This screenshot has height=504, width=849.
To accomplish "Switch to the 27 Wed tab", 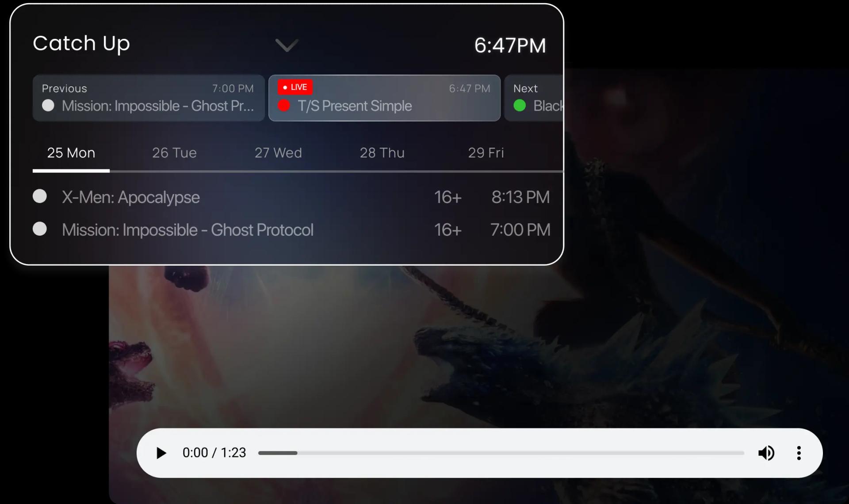I will pyautogui.click(x=278, y=153).
